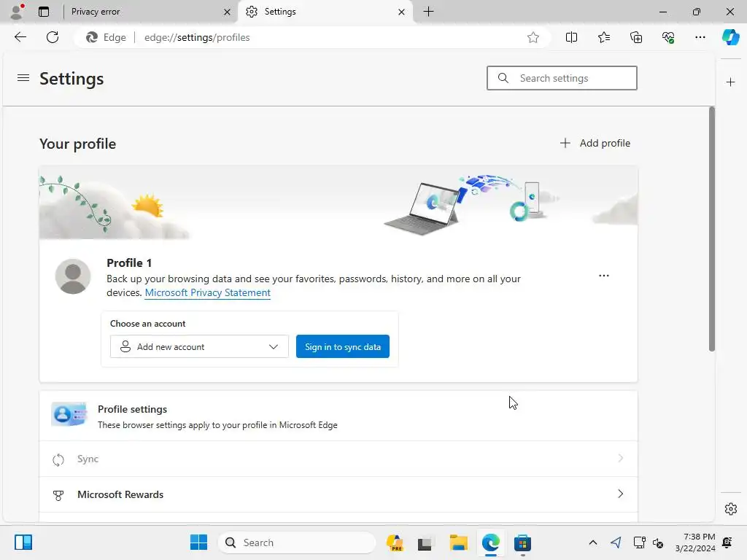Click the taskbar clock showing 7:38 PM
The image size is (747, 560).
[695, 542]
